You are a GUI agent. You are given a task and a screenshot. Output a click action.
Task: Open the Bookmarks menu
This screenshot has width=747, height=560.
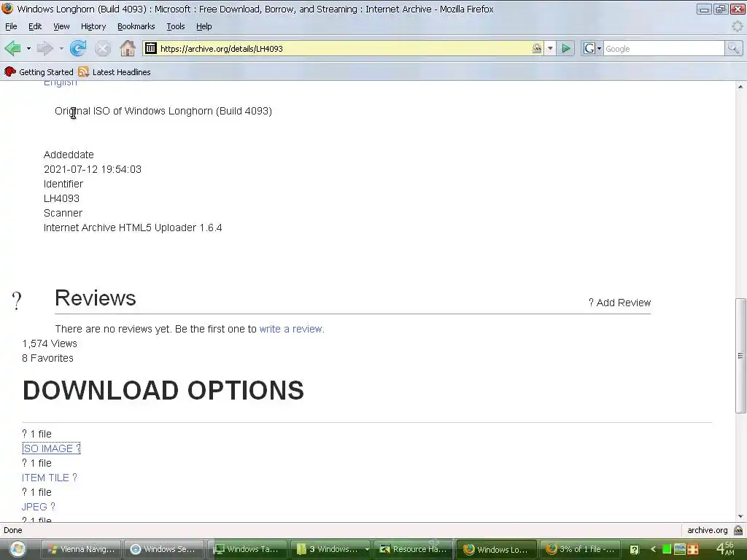coord(136,26)
